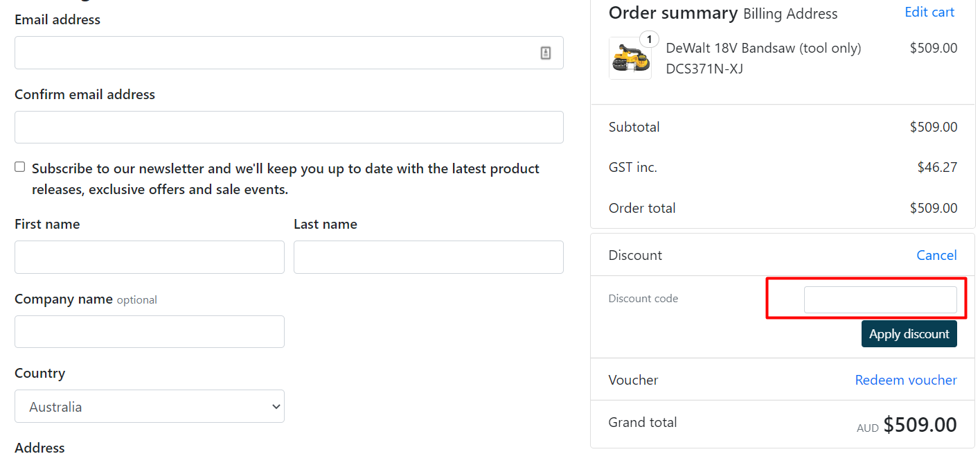Click the chevron arrow on Country select
The width and height of the screenshot is (980, 454).
pyautogui.click(x=276, y=407)
